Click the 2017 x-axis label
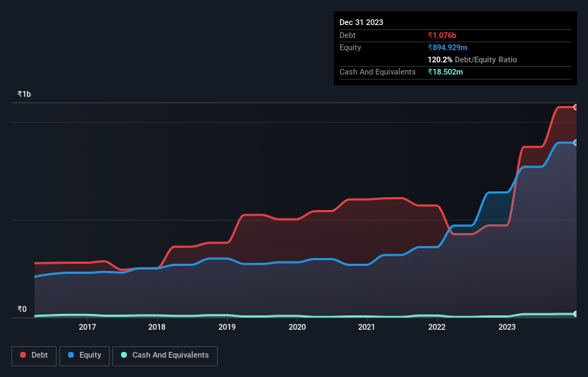The height and width of the screenshot is (377, 588). coord(87,327)
